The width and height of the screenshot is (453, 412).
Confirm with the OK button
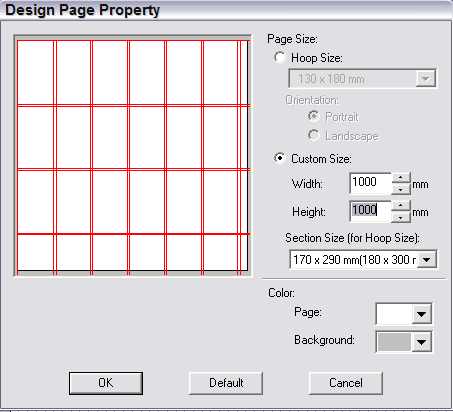pyautogui.click(x=106, y=383)
